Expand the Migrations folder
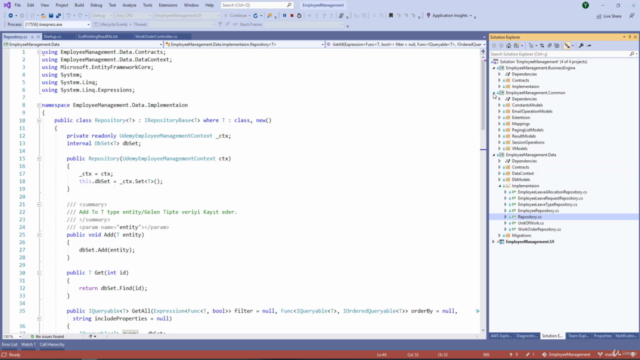Screen dimensions: 640x360 (x=500, y=236)
